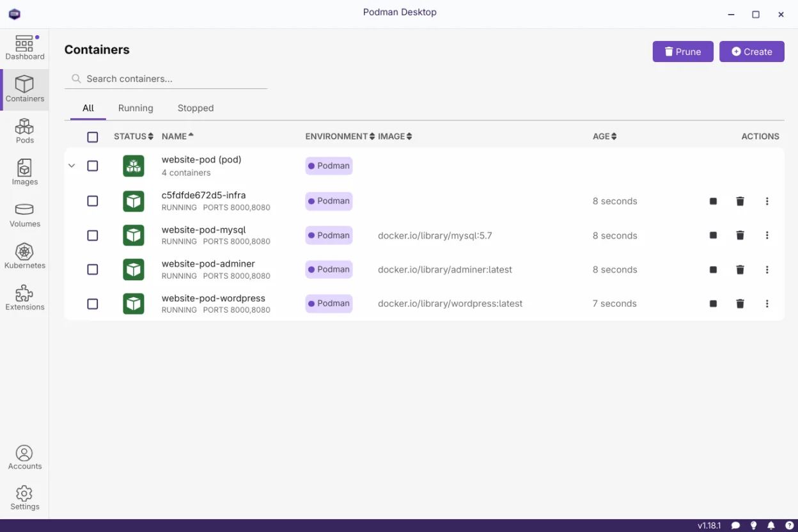Click the website-pod-mysql green status icon
798x532 pixels.
(134, 235)
